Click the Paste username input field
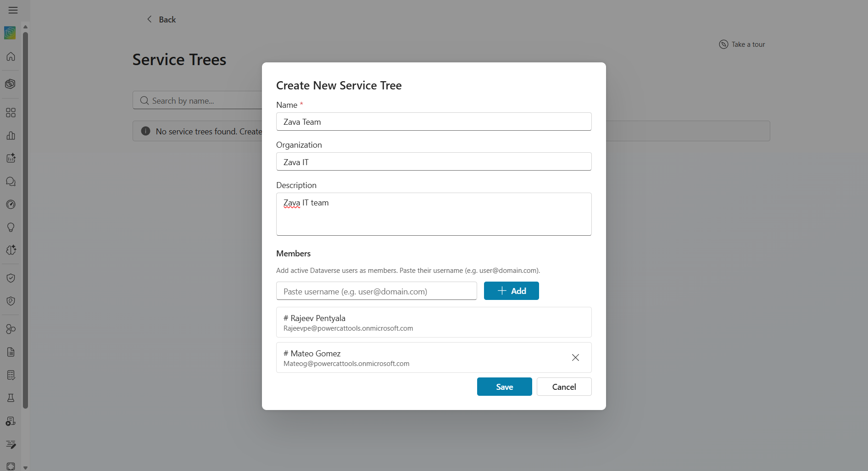Viewport: 868px width, 471px height. 377,291
